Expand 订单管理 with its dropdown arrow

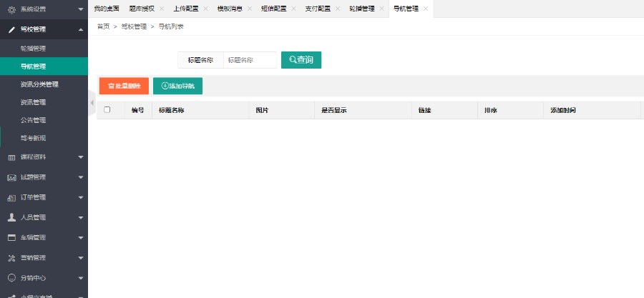(81, 197)
